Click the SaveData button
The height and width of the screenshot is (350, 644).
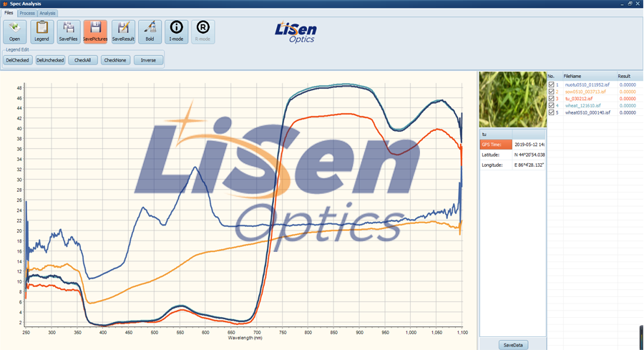click(513, 345)
